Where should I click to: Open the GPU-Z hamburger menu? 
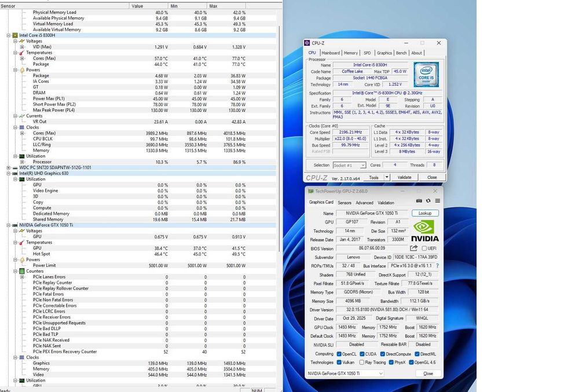tap(438, 201)
